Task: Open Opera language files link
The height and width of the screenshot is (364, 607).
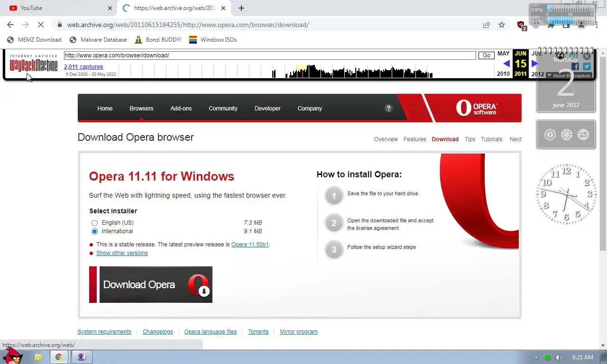Action: pyautogui.click(x=211, y=332)
